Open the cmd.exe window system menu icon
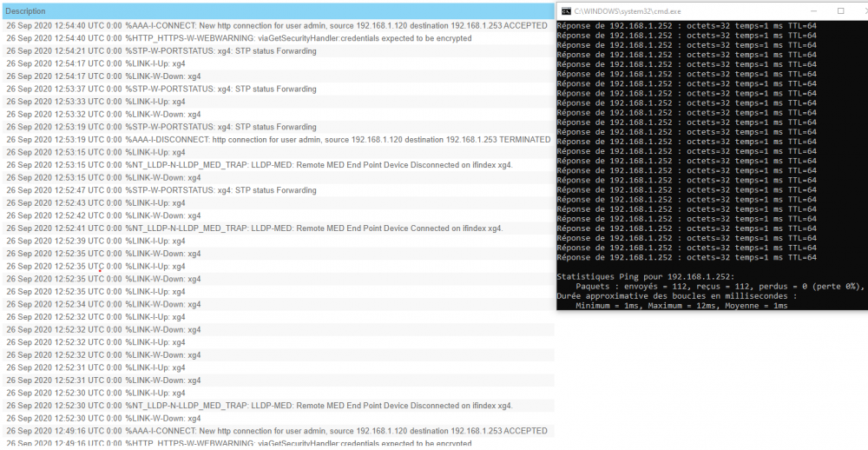868x450 pixels. 566,11
